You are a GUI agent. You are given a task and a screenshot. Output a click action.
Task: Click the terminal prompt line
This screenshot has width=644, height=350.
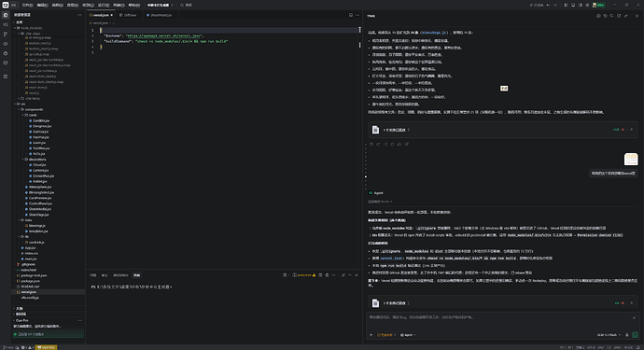(x=132, y=287)
